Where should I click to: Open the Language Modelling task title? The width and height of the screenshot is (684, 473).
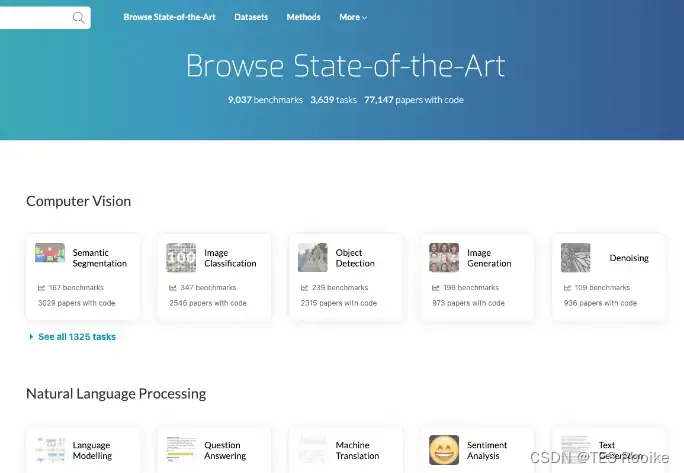coord(92,450)
